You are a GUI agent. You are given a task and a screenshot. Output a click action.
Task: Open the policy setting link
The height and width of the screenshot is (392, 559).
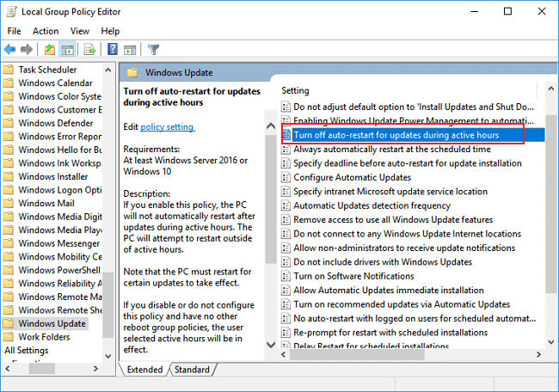point(167,127)
